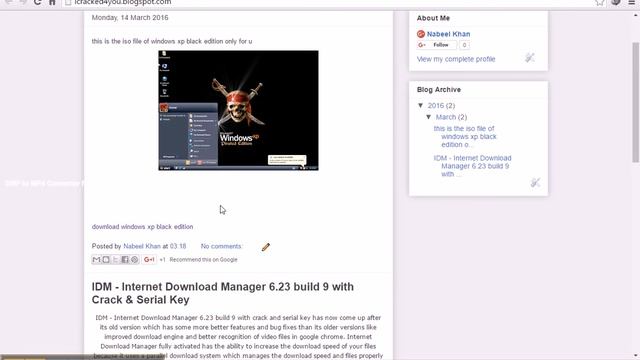Click the wrench edit icon in About Me

[x=530, y=58]
